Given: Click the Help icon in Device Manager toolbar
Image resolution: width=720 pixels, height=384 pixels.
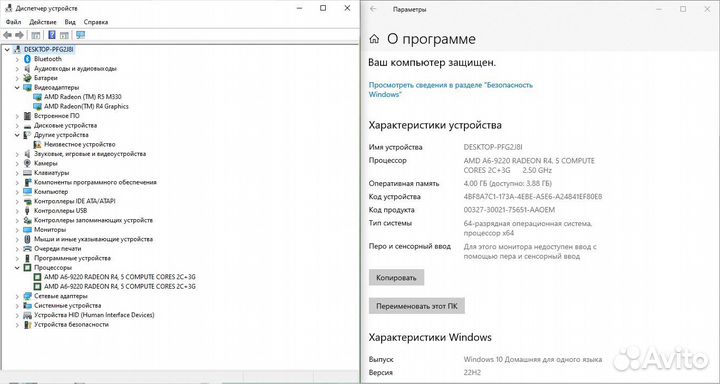Looking at the screenshot, I should 51,35.
